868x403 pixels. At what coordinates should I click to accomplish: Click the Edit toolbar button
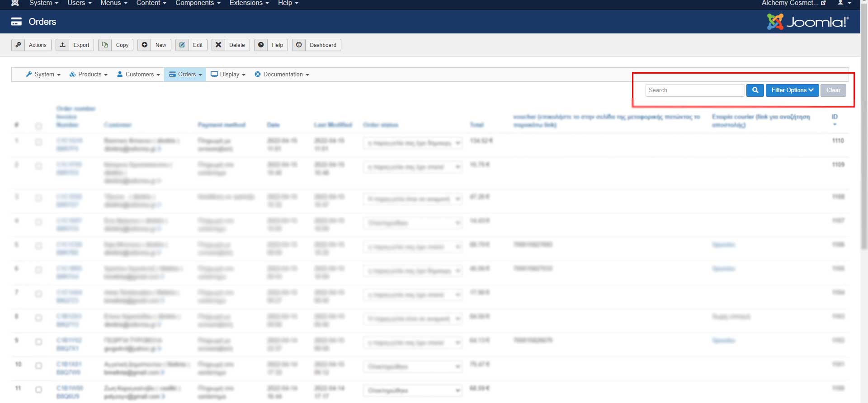coord(191,45)
